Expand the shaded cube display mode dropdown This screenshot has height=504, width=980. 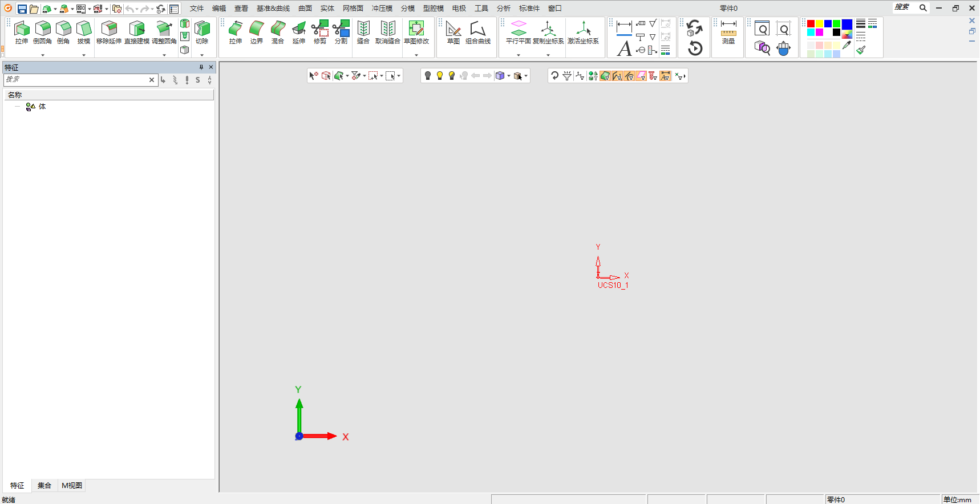[x=509, y=76]
